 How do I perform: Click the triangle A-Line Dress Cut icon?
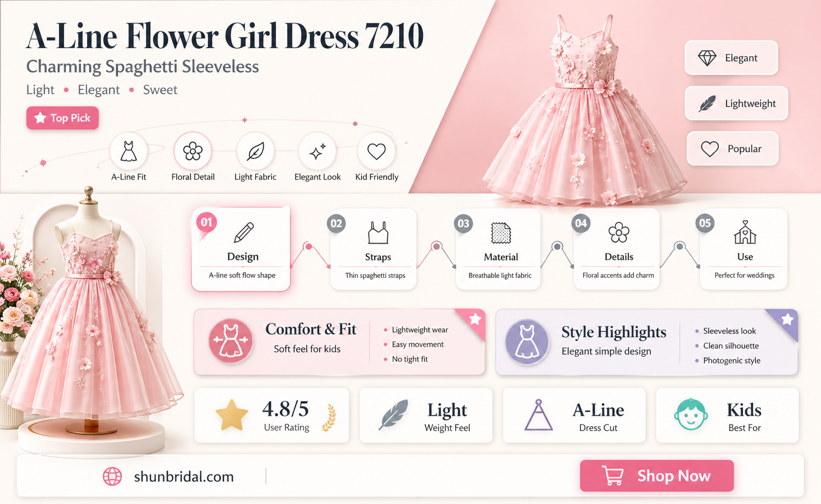(538, 415)
